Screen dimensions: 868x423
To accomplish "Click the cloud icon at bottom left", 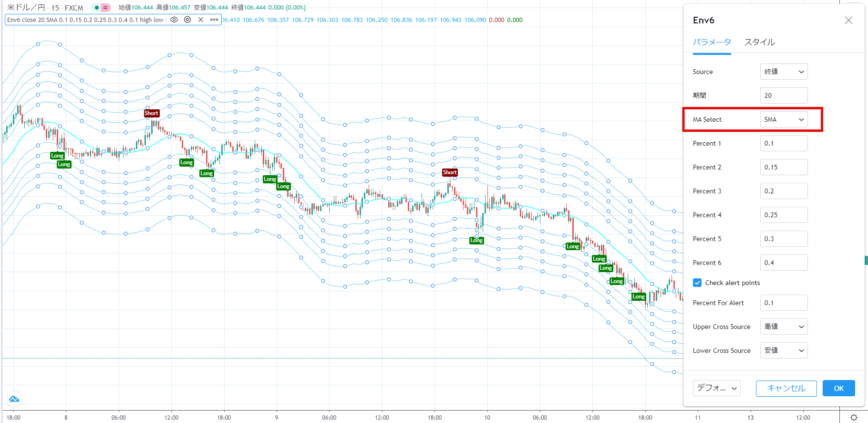I will point(14,399).
